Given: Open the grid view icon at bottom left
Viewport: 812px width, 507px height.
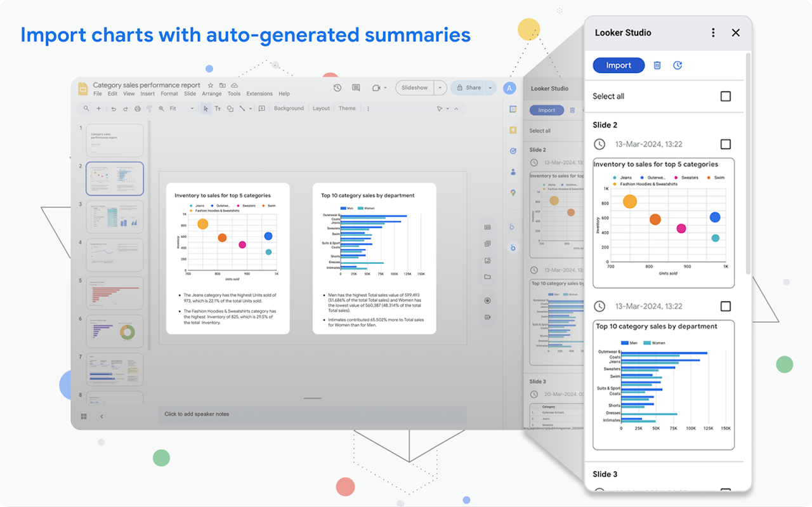Looking at the screenshot, I should click(84, 416).
